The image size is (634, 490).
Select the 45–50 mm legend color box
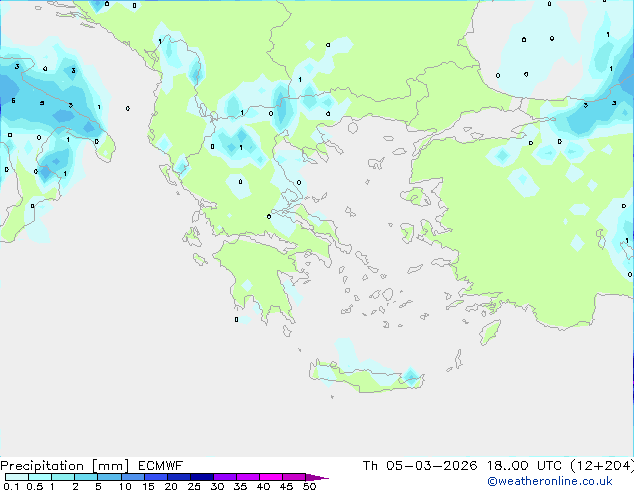[294, 477]
